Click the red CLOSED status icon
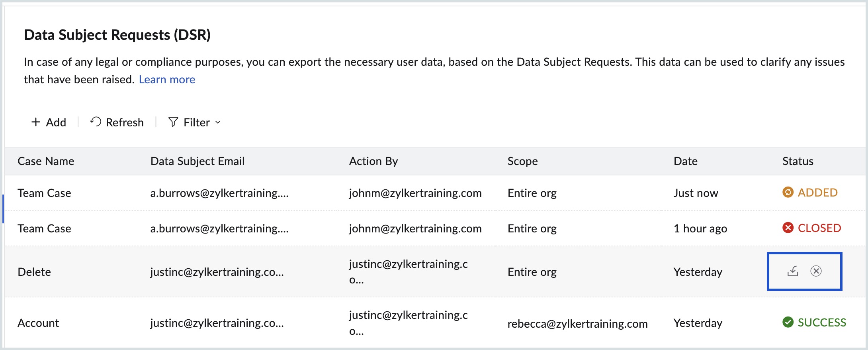Viewport: 868px width, 350px height. [x=788, y=228]
